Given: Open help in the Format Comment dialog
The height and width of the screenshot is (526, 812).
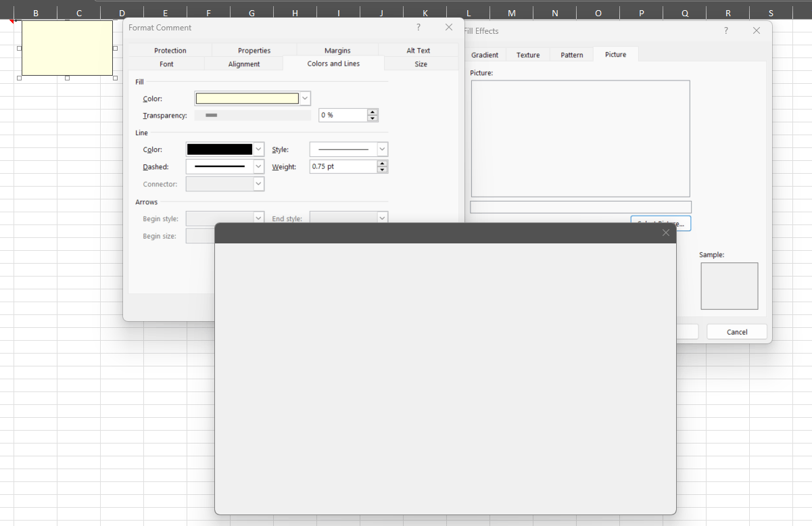Looking at the screenshot, I should [419, 28].
